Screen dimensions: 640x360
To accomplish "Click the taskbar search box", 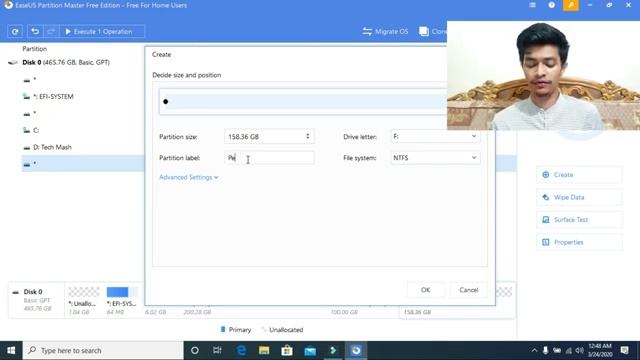I will point(103,351).
